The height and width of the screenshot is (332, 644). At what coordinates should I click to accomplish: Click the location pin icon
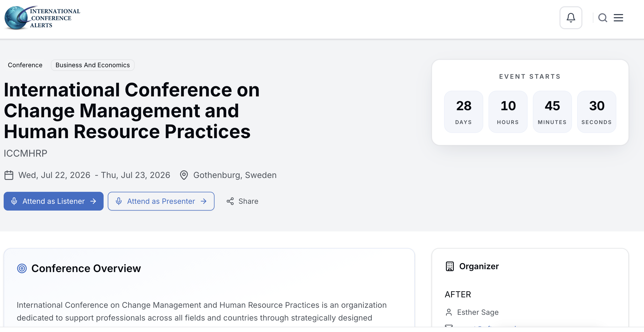[184, 175]
